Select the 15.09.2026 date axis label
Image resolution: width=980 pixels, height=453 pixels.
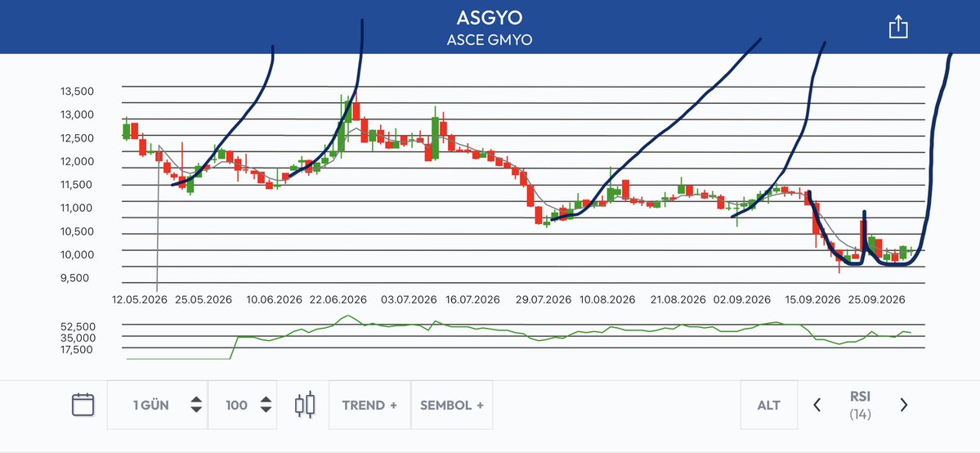(813, 300)
